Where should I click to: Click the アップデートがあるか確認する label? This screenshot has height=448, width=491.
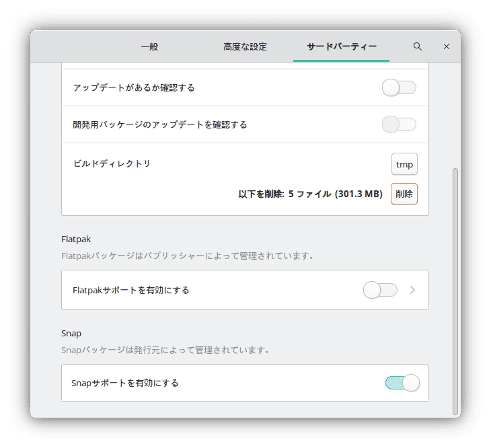(134, 87)
